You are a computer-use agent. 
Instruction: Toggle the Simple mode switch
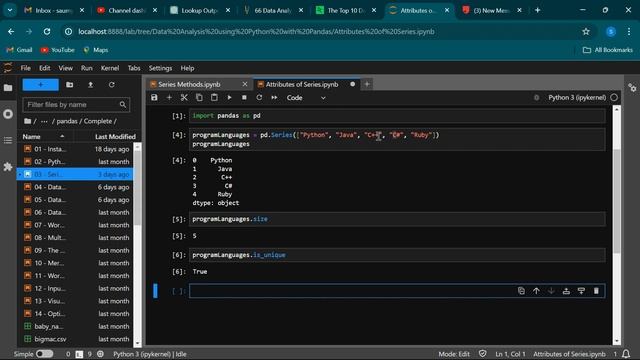click(44, 354)
